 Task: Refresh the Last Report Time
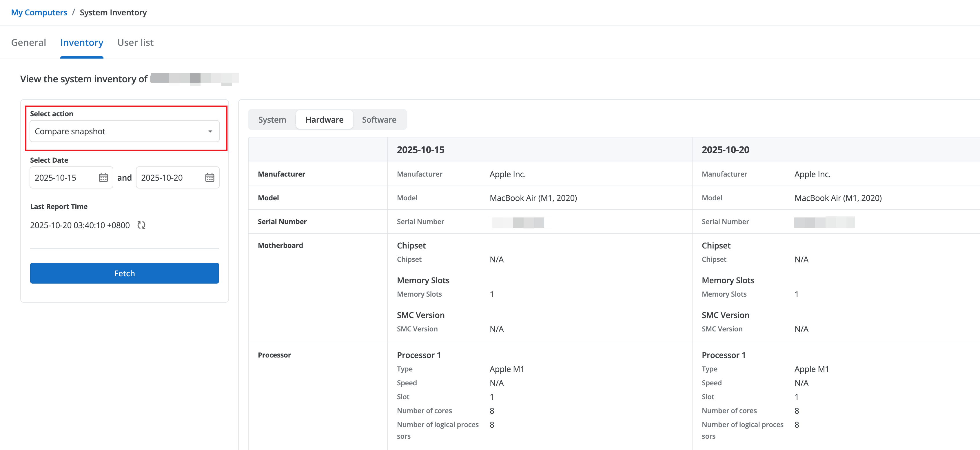click(x=141, y=225)
